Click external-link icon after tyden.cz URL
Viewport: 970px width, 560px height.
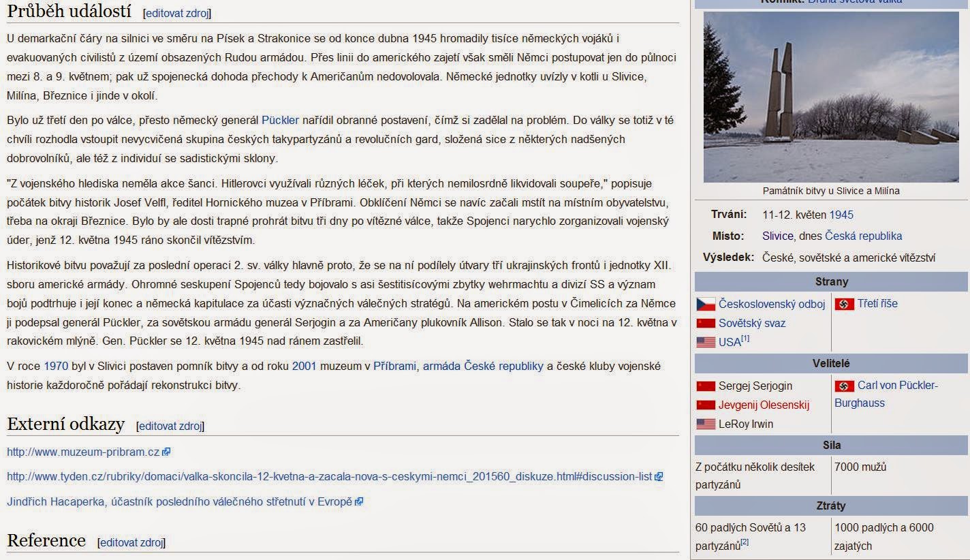pos(659,477)
